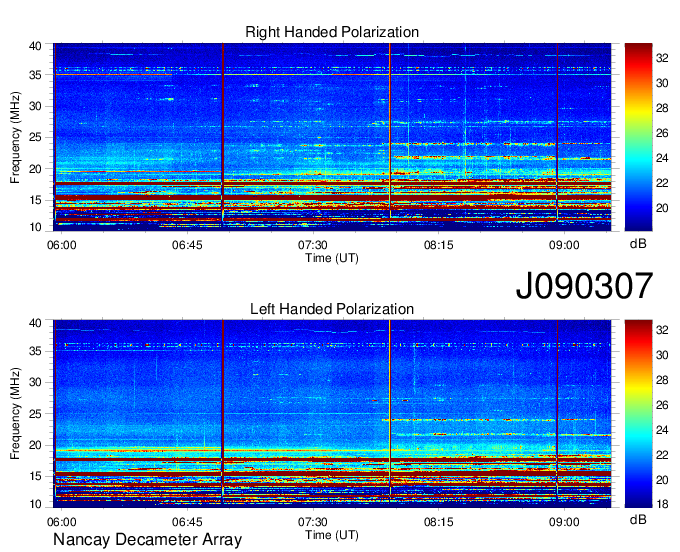This screenshot has width=680, height=552.
Task: Click the 20 MHz tick on upper plot
Action: (x=36, y=169)
